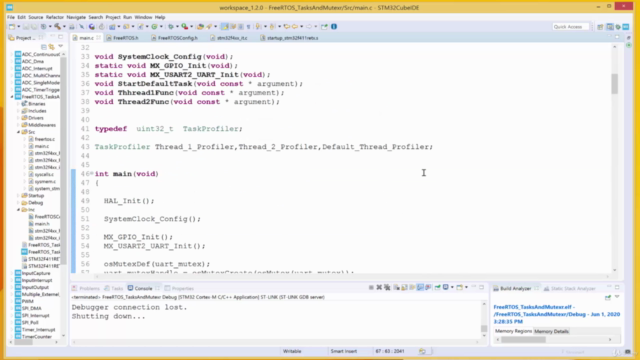Toggle Mark Occurrences highlighted toolbar button

point(224,27)
